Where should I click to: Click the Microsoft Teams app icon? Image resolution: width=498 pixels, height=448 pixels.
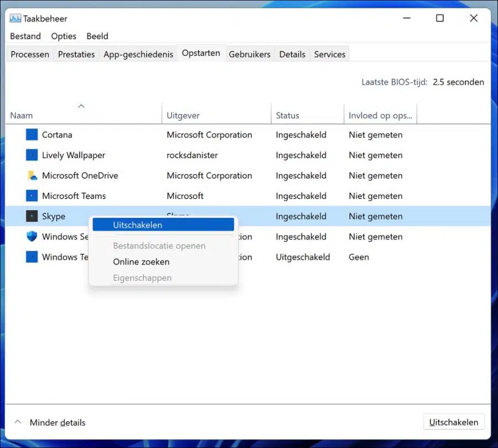pos(32,196)
